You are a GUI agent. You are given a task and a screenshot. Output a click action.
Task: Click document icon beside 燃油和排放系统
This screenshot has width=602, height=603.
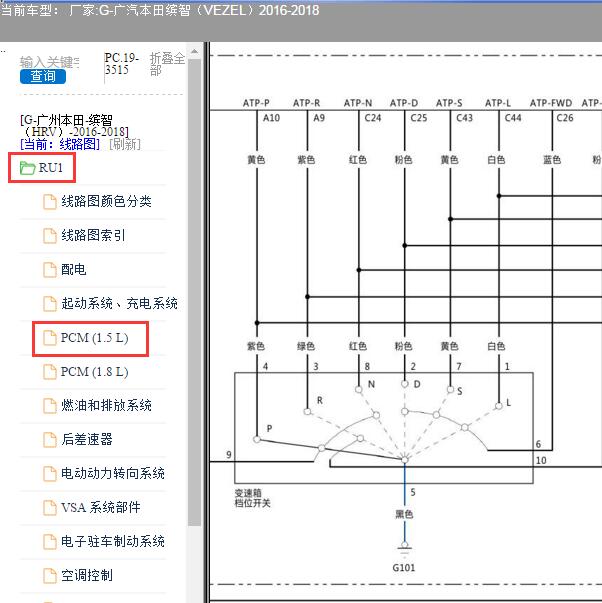pos(50,406)
